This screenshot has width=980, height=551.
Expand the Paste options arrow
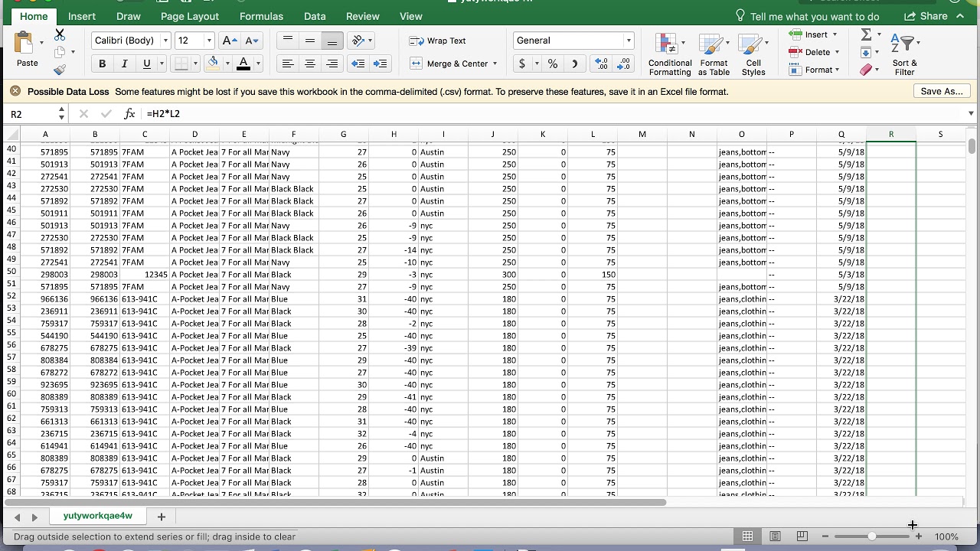click(x=41, y=43)
